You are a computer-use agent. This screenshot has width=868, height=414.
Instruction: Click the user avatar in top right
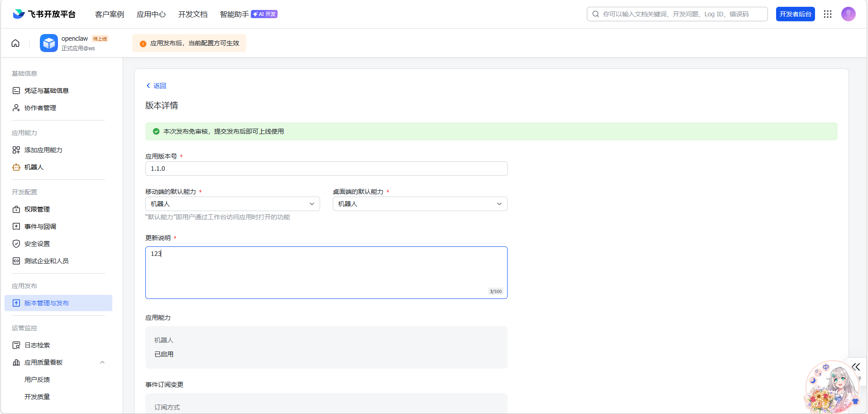[x=848, y=14]
